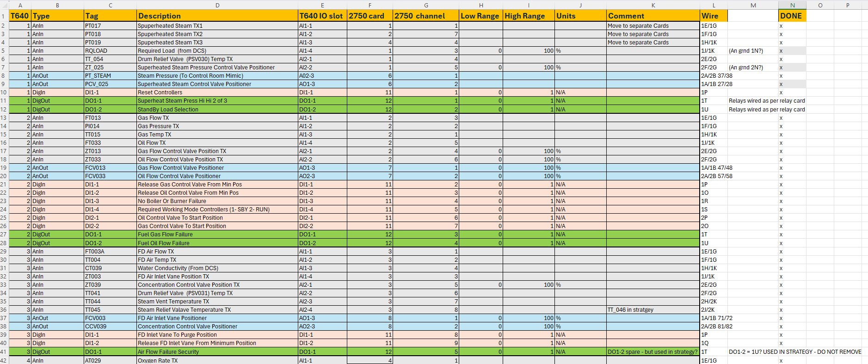Click the Description header cell
Image resolution: width=868 pixels, height=364 pixels.
[217, 16]
